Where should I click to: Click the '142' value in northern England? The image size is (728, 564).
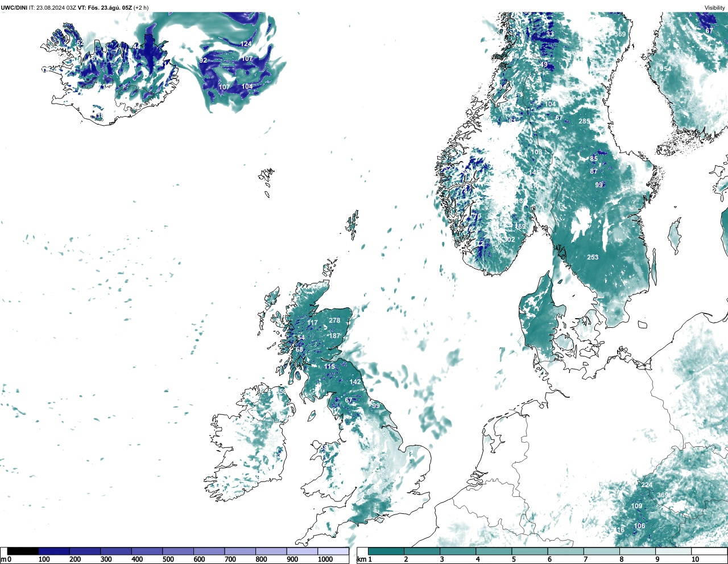pos(355,382)
